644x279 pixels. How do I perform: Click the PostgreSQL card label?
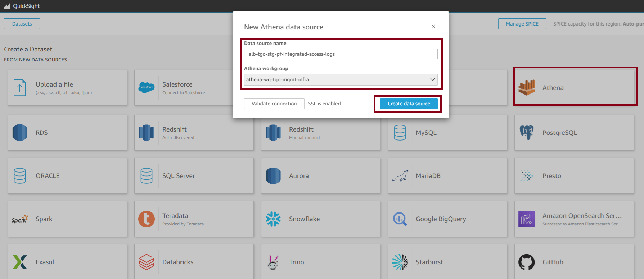pyautogui.click(x=560, y=133)
